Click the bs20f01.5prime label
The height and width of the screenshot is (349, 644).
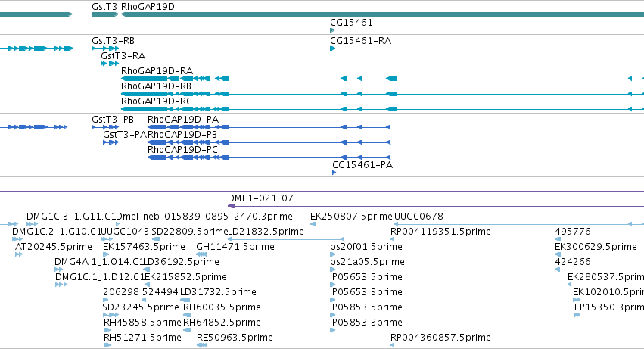pos(366,247)
